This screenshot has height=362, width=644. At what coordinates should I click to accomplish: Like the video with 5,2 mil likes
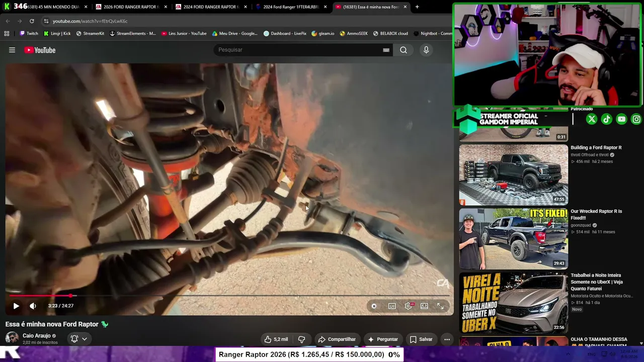click(276, 339)
